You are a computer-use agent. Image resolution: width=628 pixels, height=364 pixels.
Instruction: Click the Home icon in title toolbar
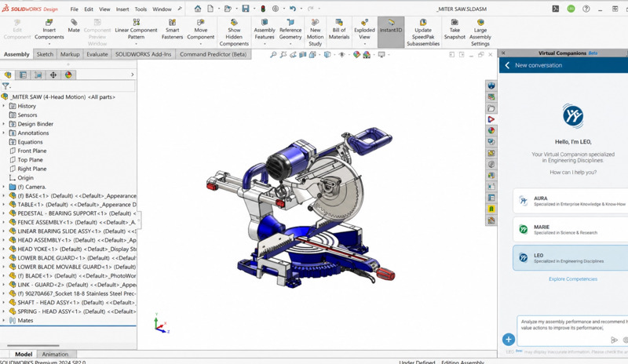coord(198,9)
